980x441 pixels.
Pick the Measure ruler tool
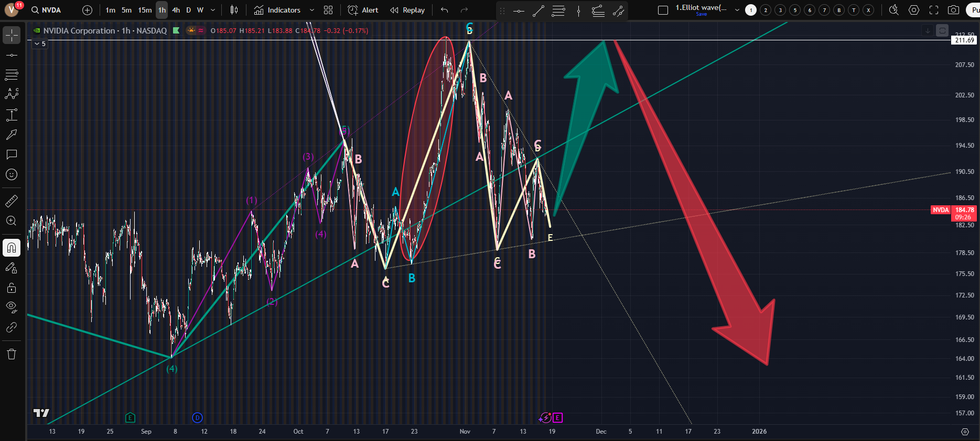coord(12,201)
